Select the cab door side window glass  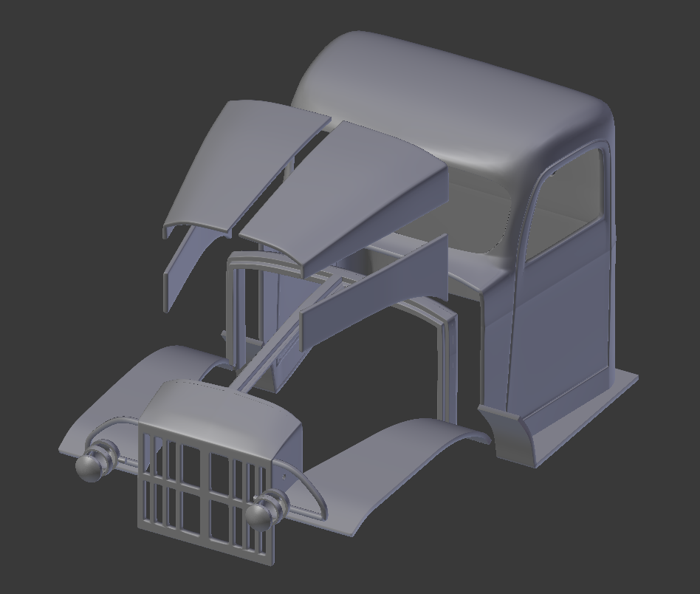[x=565, y=205]
